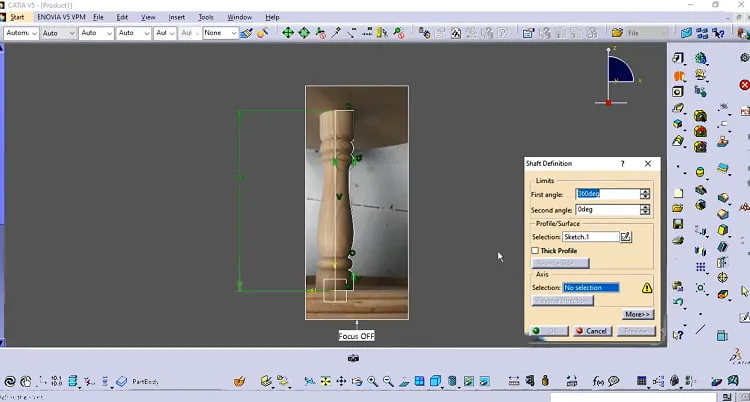Screen dimensions: 750x402
Task: Click the Profile Selection field showing Sketch.1
Action: pyautogui.click(x=591, y=237)
